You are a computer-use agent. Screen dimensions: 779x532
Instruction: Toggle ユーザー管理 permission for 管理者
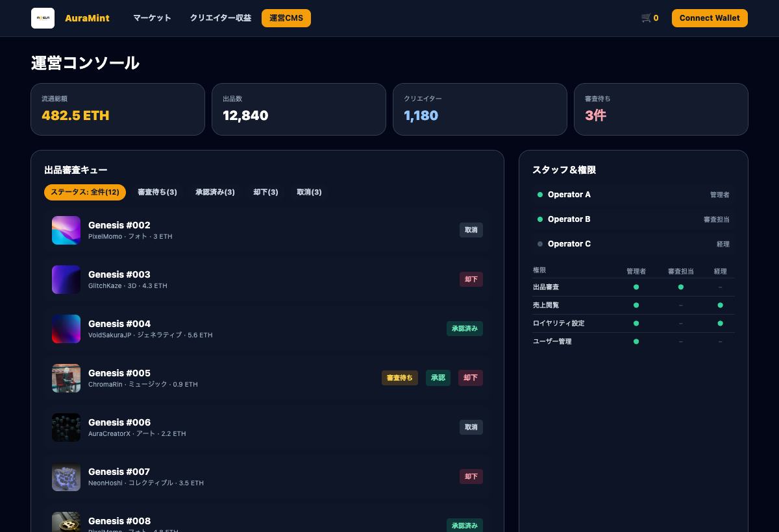[636, 341]
